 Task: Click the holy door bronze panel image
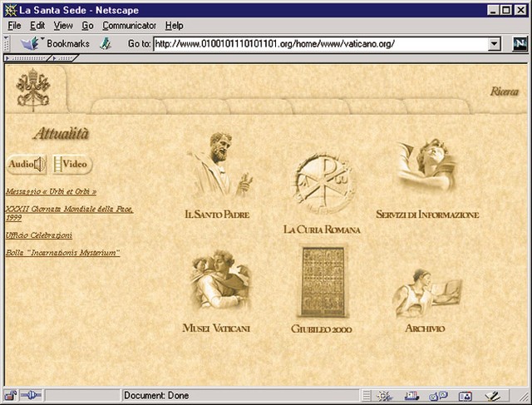pos(323,282)
